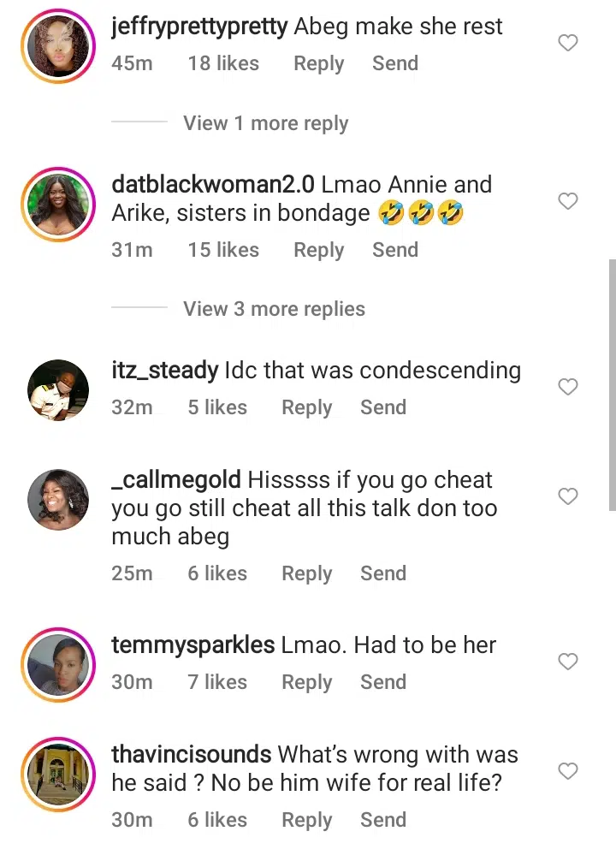The height and width of the screenshot is (855, 616).
Task: Reply to jeffryprettypretty's comment
Action: [318, 63]
